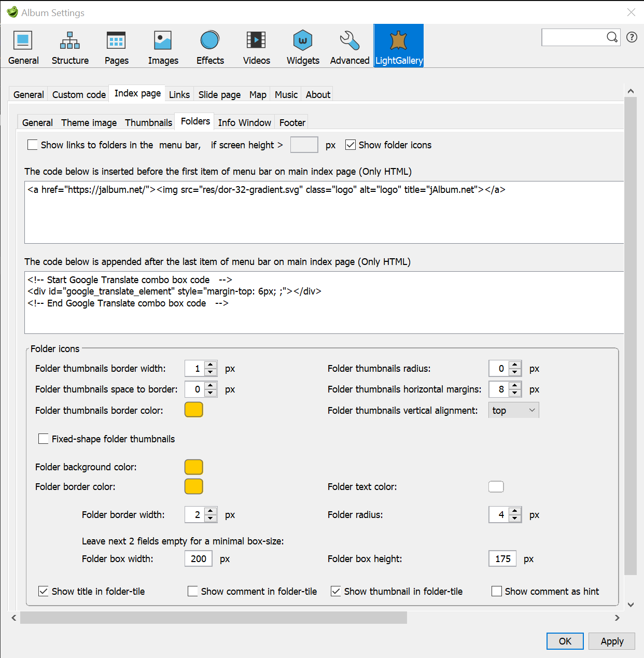Screen dimensions: 644x658
Task: Switch to the Slide page tab
Action: (219, 94)
